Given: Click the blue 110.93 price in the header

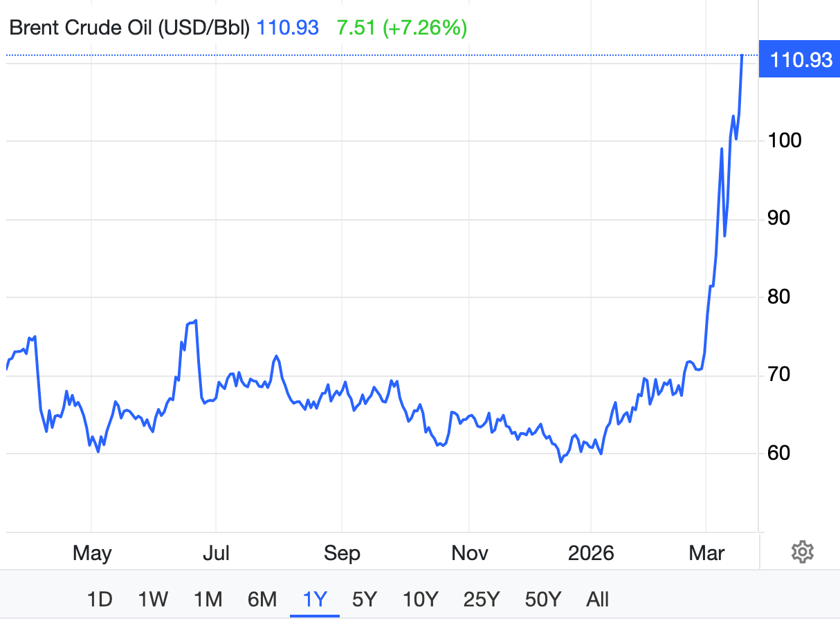Looking at the screenshot, I should click(288, 28).
